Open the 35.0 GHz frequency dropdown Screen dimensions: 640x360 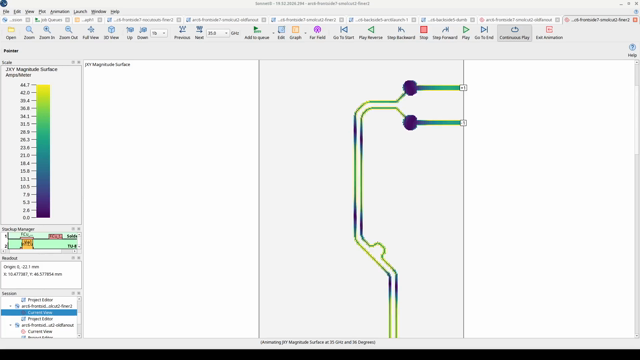[218, 33]
